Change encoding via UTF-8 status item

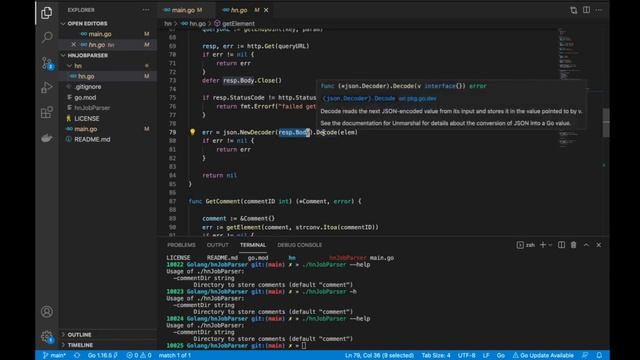[466, 355]
